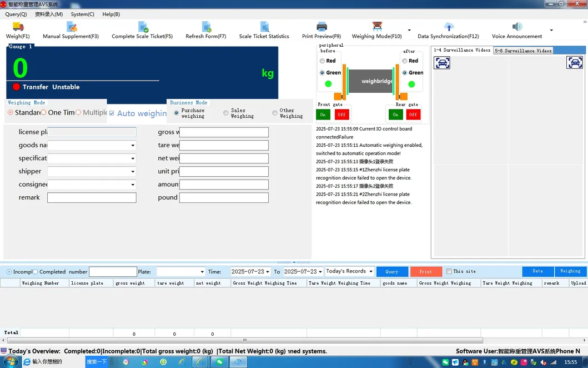Start Data Synchronization(F12)
The width and height of the screenshot is (588, 368).
tap(450, 31)
